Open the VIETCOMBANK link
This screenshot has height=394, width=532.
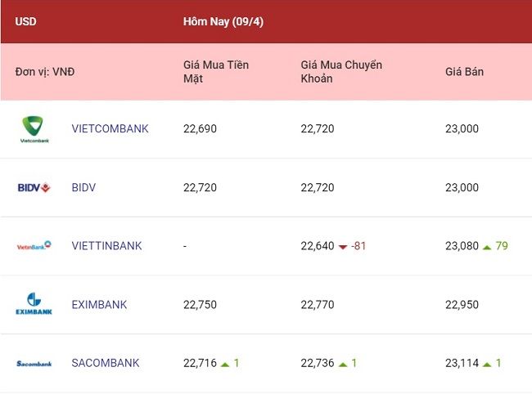coord(110,128)
